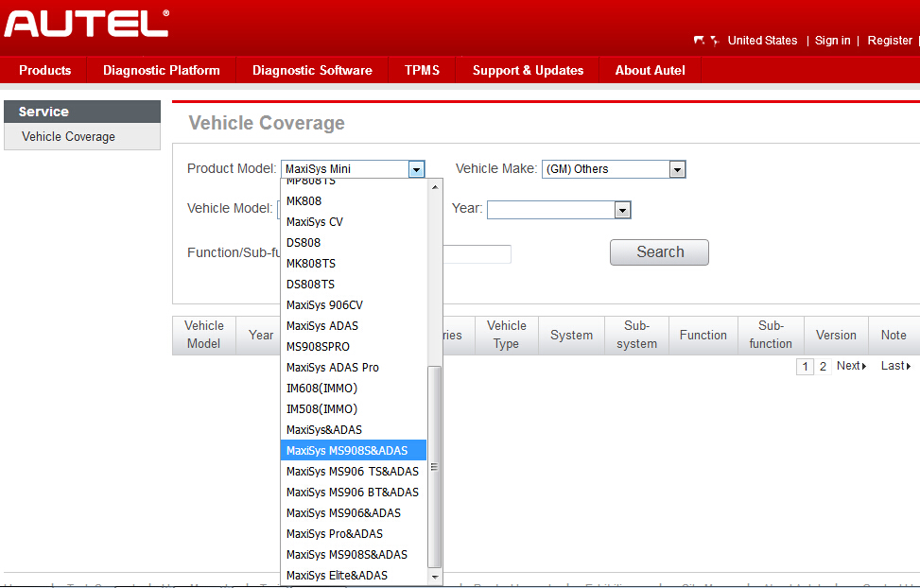This screenshot has height=588, width=920.
Task: Go to results page 2
Action: pyautogui.click(x=823, y=366)
